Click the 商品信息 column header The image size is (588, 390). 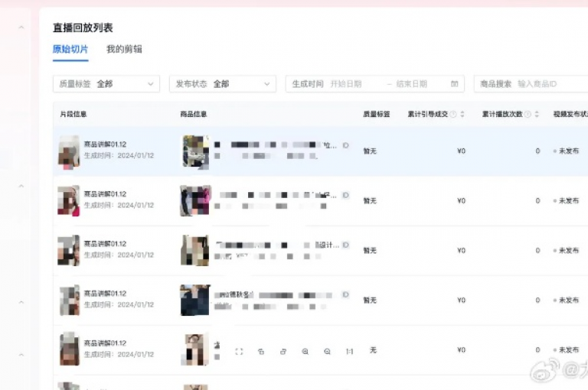194,114
